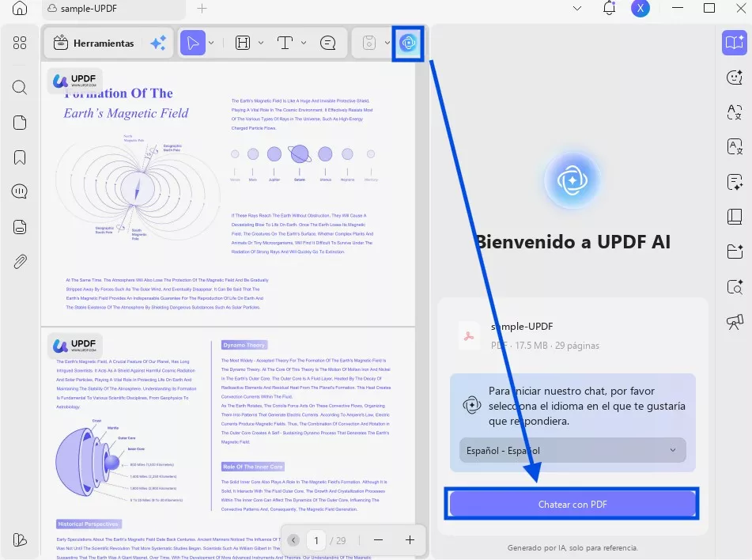752x560 pixels.
Task: Expand the pointer tool dropdown arrow
Action: (211, 43)
